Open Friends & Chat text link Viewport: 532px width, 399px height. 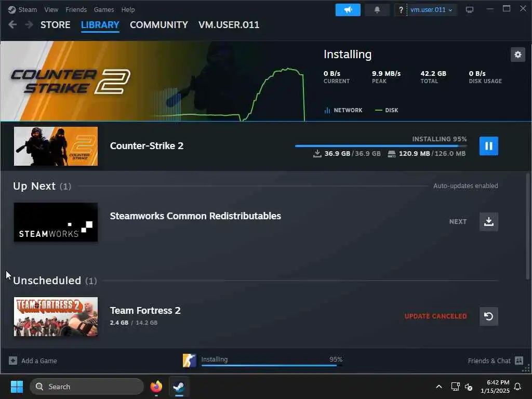tap(489, 361)
